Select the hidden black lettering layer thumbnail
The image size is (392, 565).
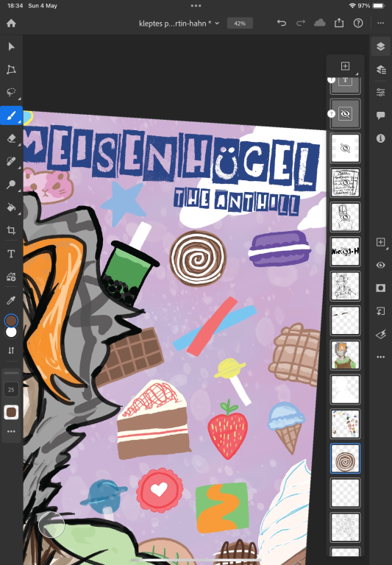(345, 252)
